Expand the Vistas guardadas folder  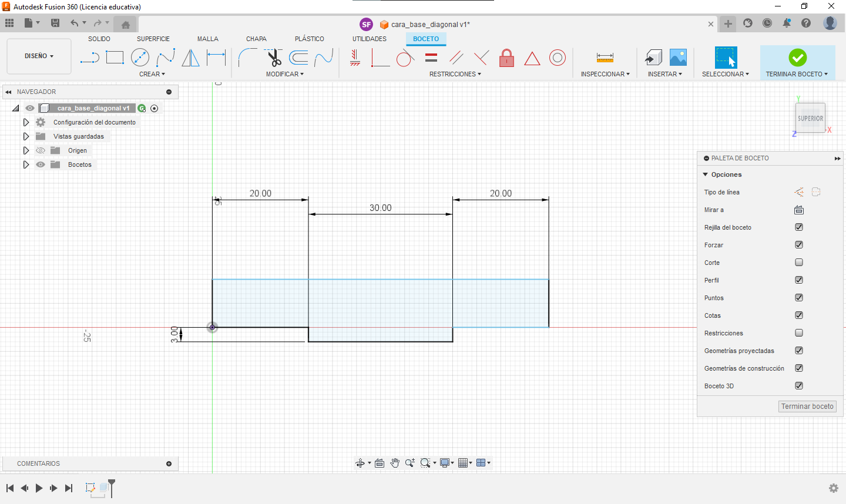(26, 136)
